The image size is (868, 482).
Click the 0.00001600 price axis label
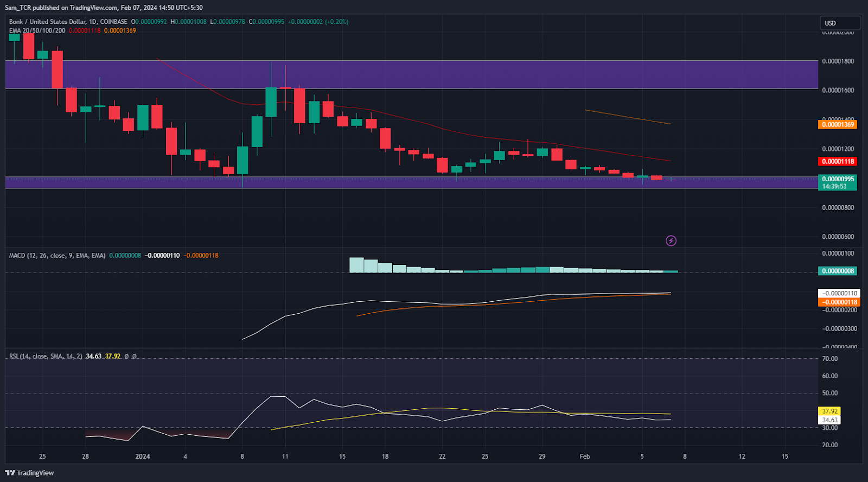pos(838,90)
